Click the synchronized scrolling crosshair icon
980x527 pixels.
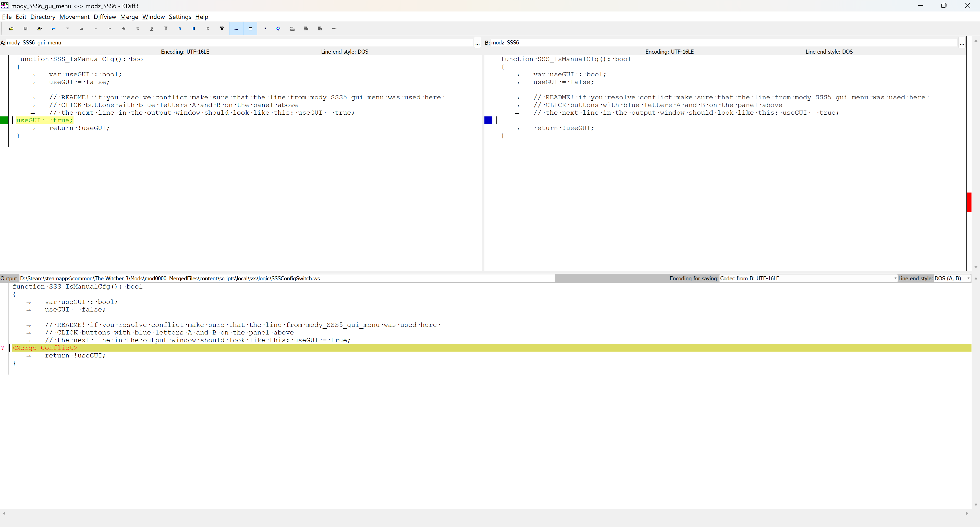click(278, 29)
